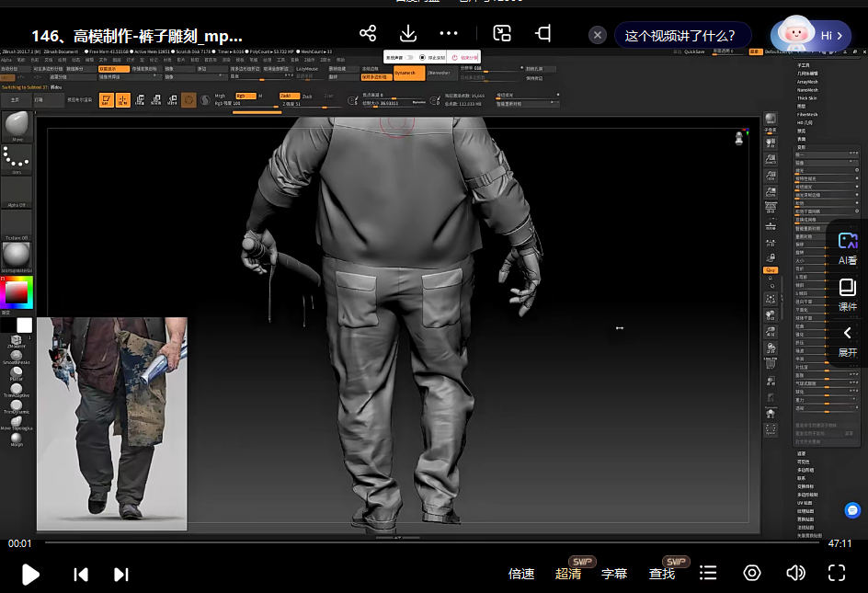Enter fullscreen mode

click(x=837, y=573)
